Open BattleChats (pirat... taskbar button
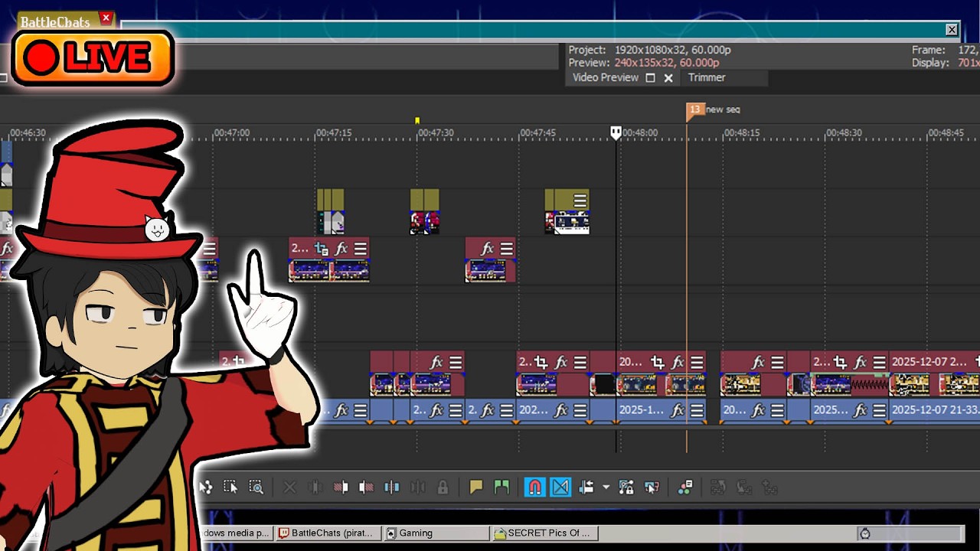 328,533
